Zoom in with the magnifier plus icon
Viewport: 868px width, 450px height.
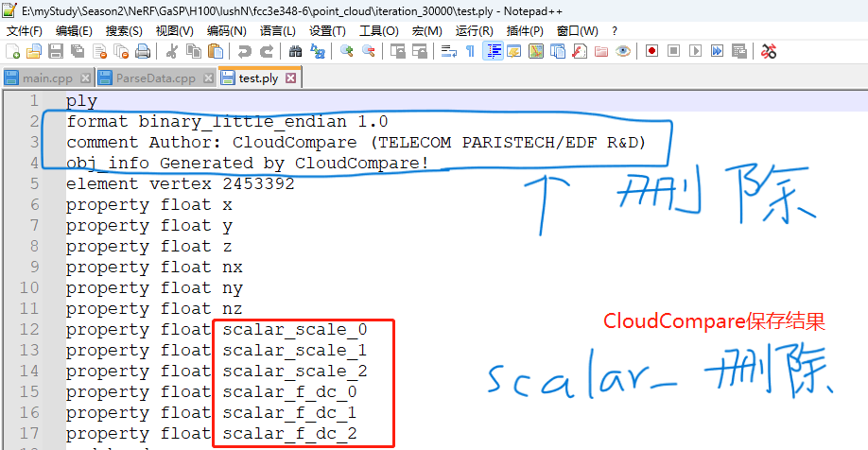pyautogui.click(x=347, y=51)
